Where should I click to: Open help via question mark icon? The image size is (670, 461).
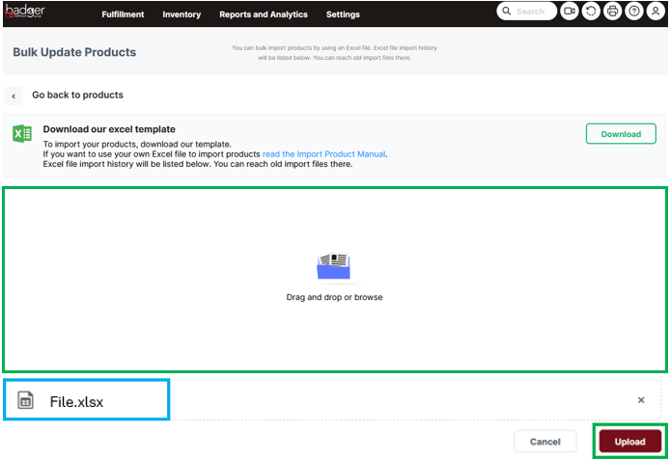(633, 12)
